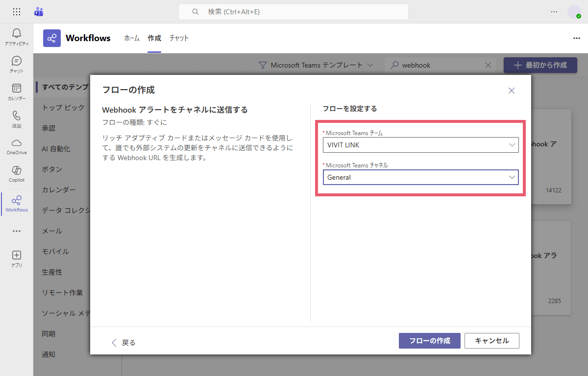Click the フローの作成 button
Image resolution: width=588 pixels, height=376 pixels.
click(429, 341)
